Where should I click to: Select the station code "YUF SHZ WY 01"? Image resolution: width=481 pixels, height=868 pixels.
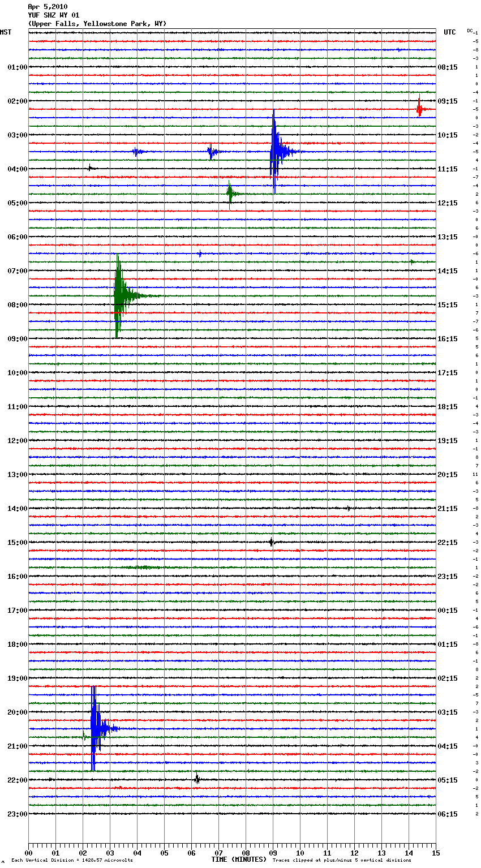tap(54, 15)
